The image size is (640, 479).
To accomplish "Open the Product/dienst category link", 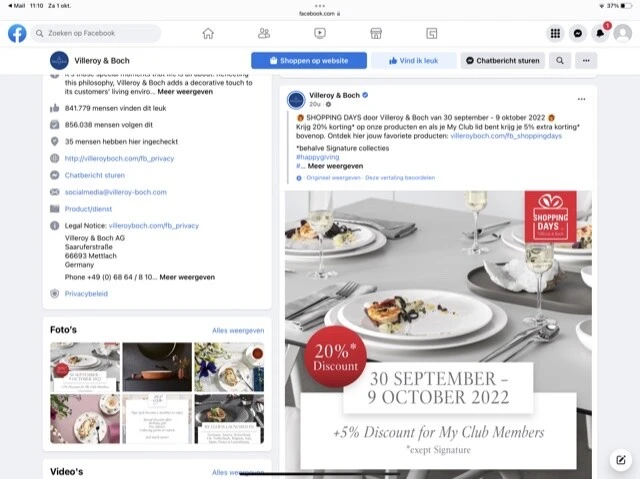I will [x=88, y=208].
